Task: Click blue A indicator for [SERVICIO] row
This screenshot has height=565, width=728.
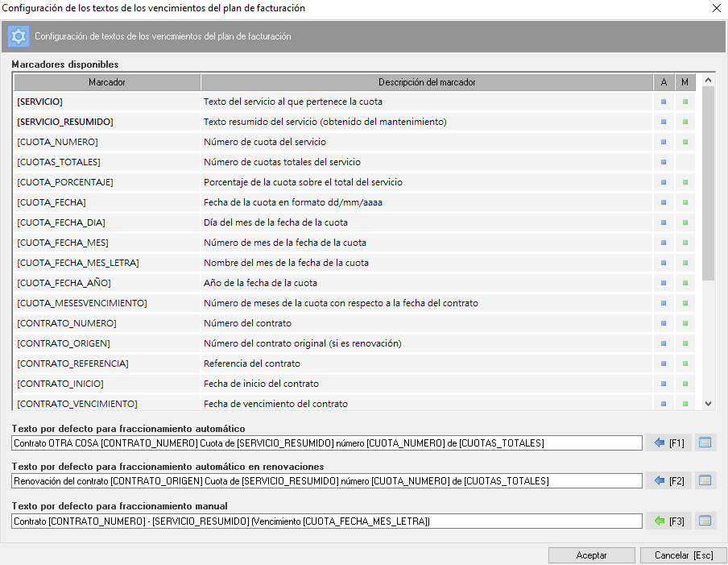Action: [664, 102]
